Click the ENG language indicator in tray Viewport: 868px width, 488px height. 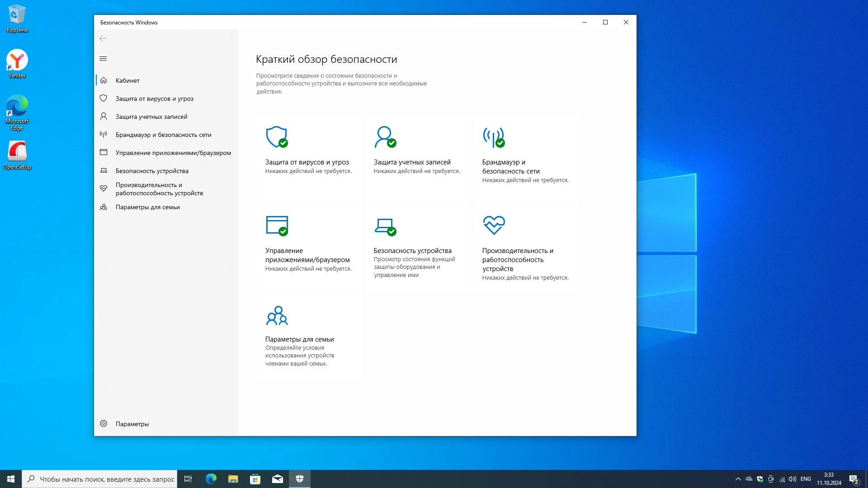pos(806,479)
